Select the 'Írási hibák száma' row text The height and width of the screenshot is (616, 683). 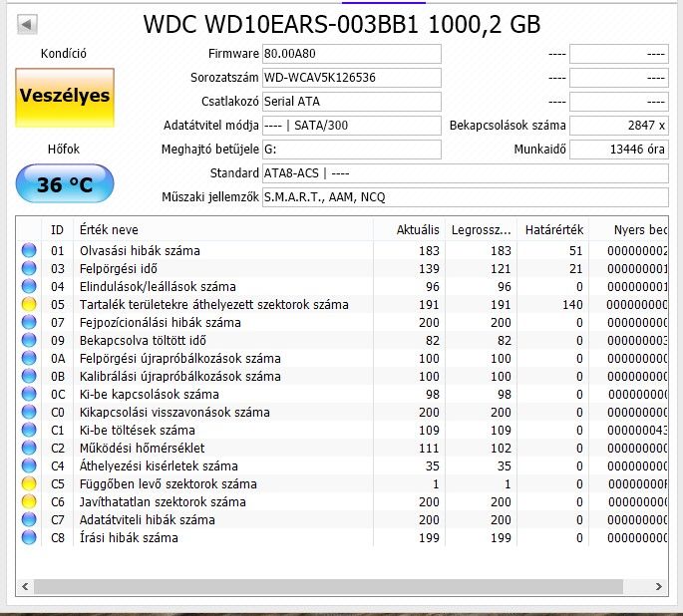[129, 538]
